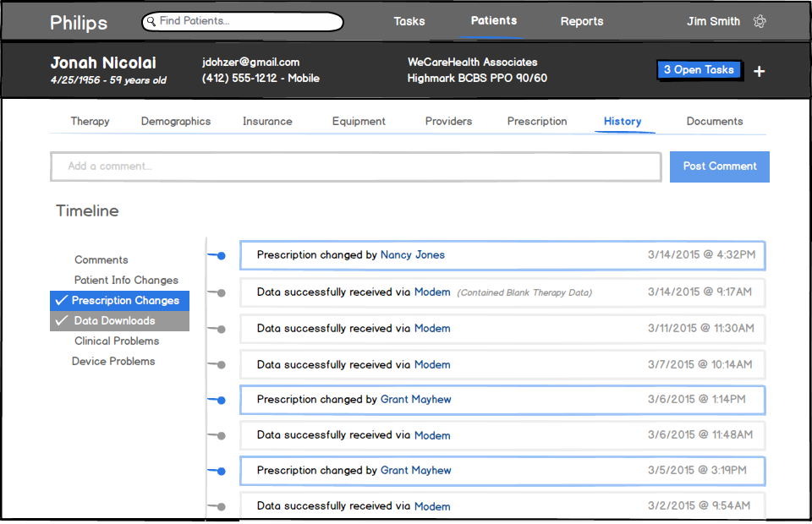
Task: Enable the Clinical Problems filter
Action: click(117, 341)
